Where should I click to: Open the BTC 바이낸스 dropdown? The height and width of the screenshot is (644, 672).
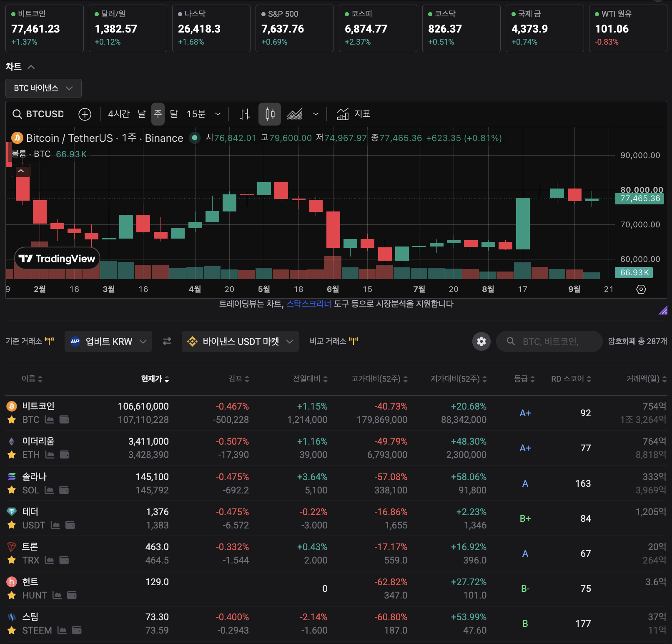43,88
